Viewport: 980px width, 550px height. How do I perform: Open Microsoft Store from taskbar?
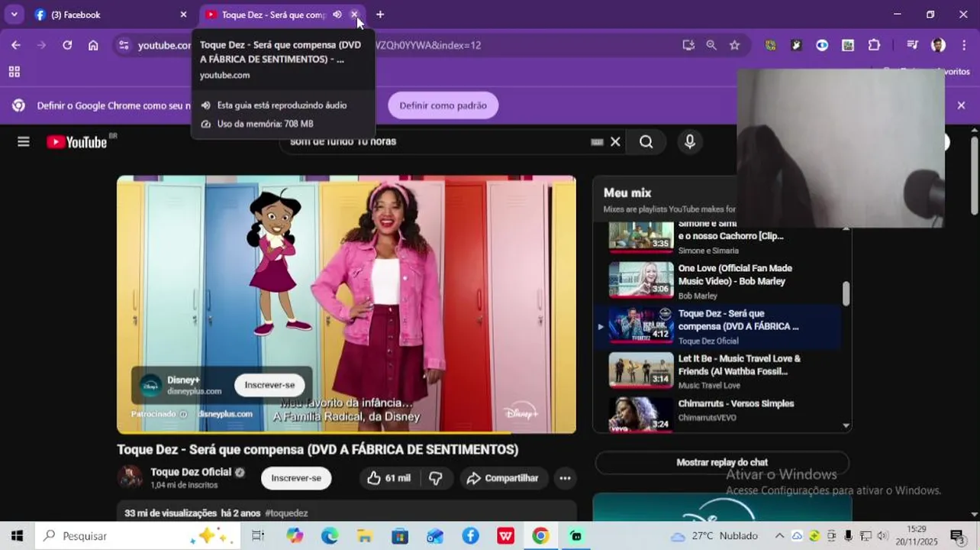click(x=400, y=536)
